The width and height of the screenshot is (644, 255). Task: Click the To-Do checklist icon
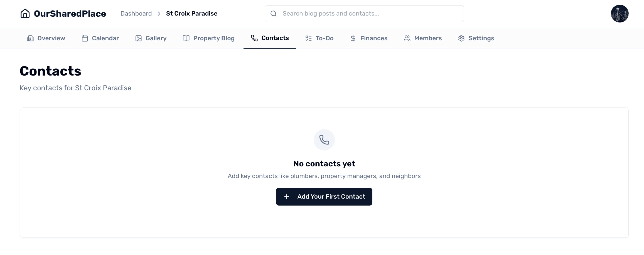pos(308,38)
